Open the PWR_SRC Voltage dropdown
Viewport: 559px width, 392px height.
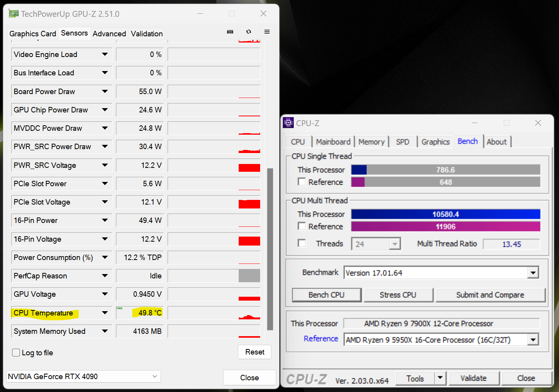[105, 165]
